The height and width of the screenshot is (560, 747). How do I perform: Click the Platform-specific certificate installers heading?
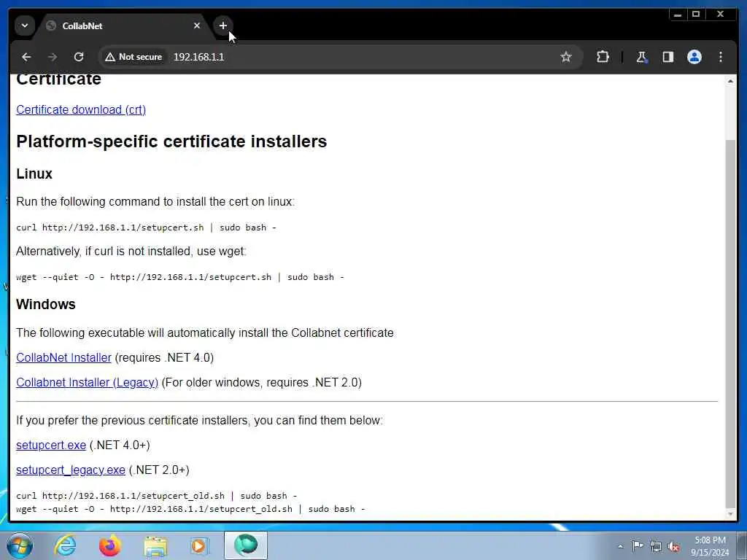171,141
